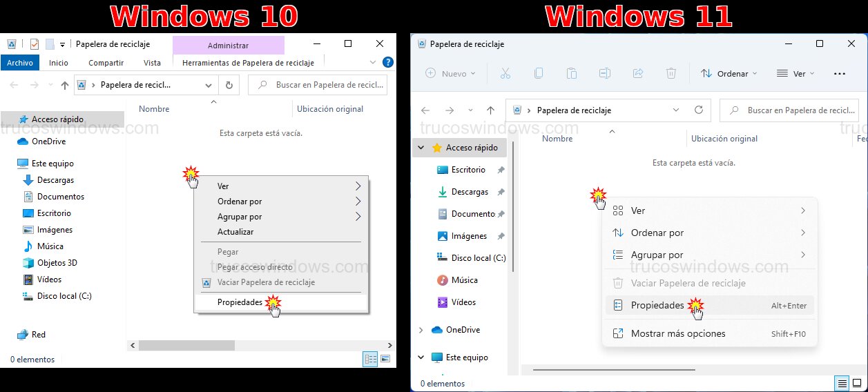
Task: Open the Inicio ribbon tab
Action: point(59,63)
